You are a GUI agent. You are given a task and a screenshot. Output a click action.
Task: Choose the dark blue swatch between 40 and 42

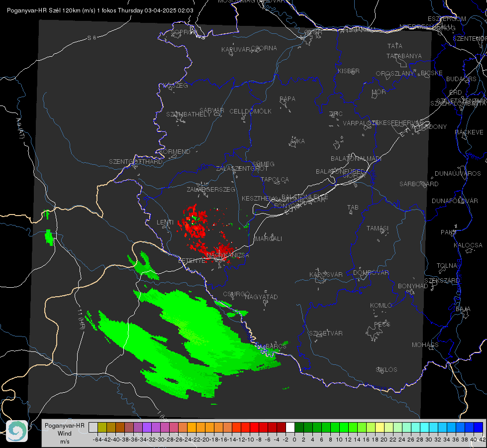479,427
